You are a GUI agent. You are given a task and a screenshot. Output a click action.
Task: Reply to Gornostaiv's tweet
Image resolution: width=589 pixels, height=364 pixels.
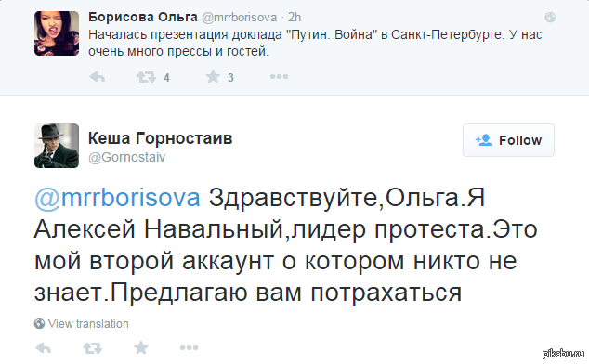44,348
